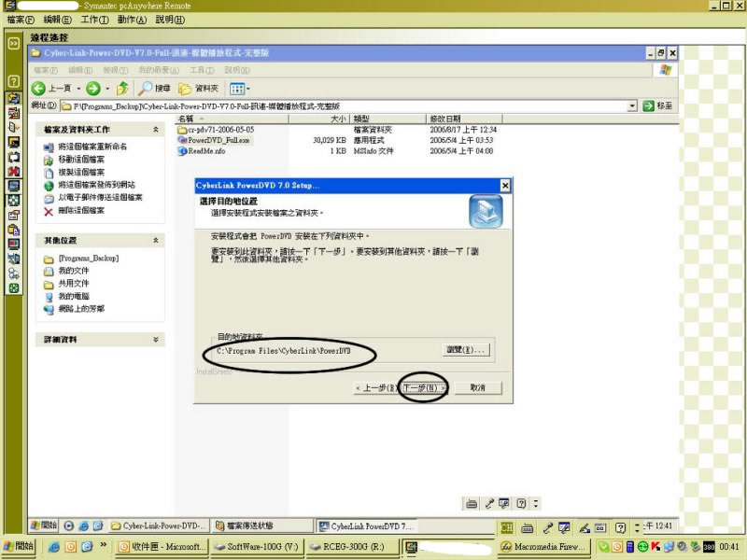This screenshot has height=560, width=747.
Task: Click the floating toolbar options arrow
Action: pyautogui.click(x=536, y=503)
